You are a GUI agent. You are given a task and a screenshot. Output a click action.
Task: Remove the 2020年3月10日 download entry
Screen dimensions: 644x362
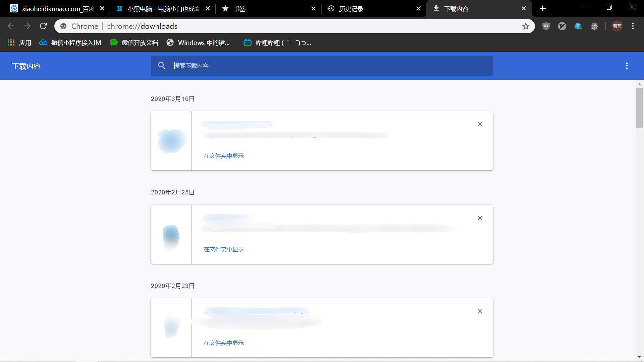coord(480,124)
